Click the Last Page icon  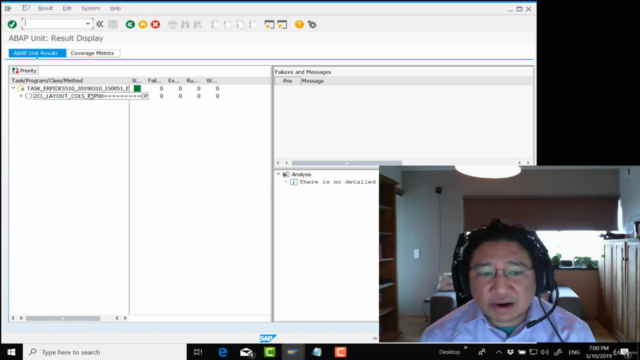click(253, 24)
